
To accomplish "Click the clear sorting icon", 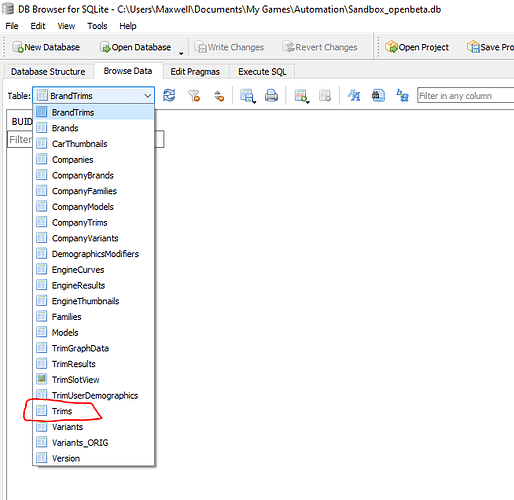I will [x=219, y=96].
